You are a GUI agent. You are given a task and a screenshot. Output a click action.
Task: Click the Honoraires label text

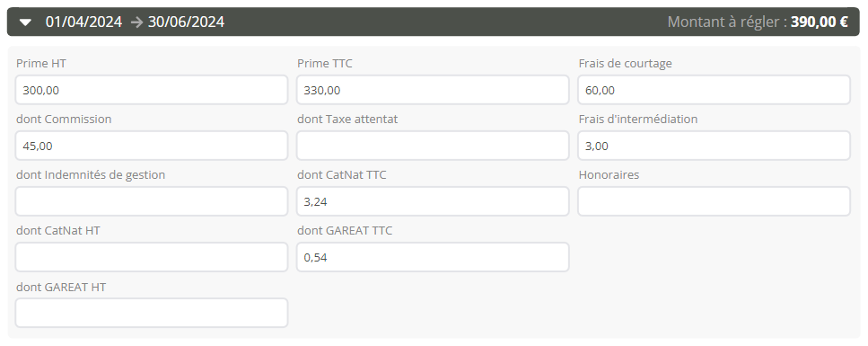(x=609, y=174)
